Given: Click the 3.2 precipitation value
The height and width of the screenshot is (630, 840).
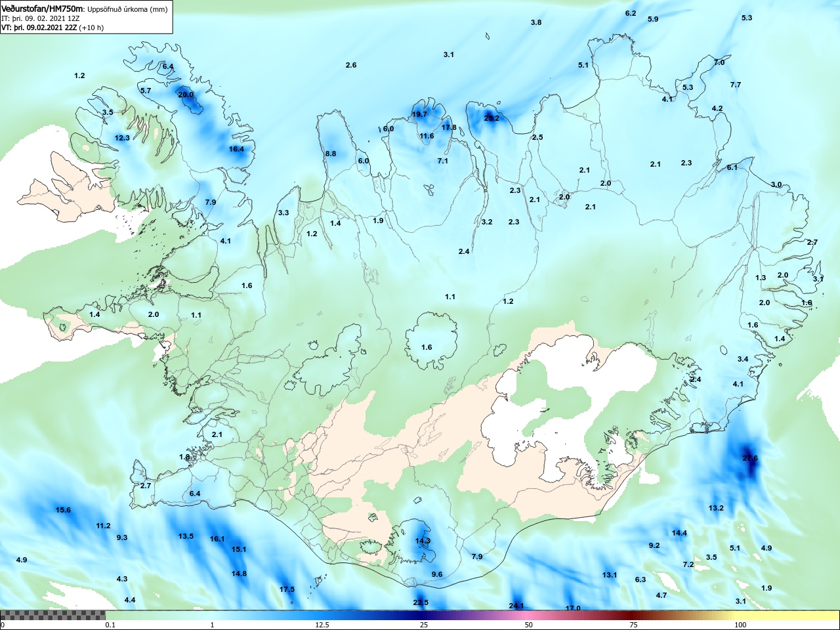Looking at the screenshot, I should [x=487, y=222].
